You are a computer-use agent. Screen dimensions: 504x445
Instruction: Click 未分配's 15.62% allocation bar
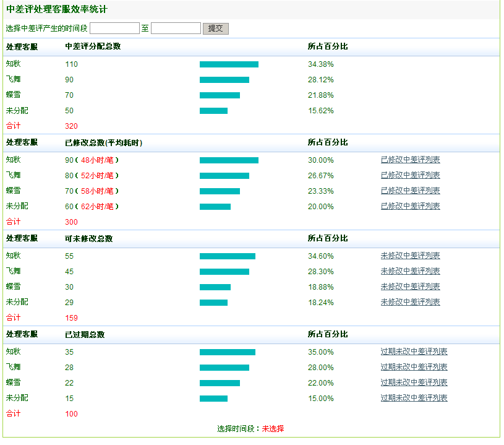[x=213, y=111]
